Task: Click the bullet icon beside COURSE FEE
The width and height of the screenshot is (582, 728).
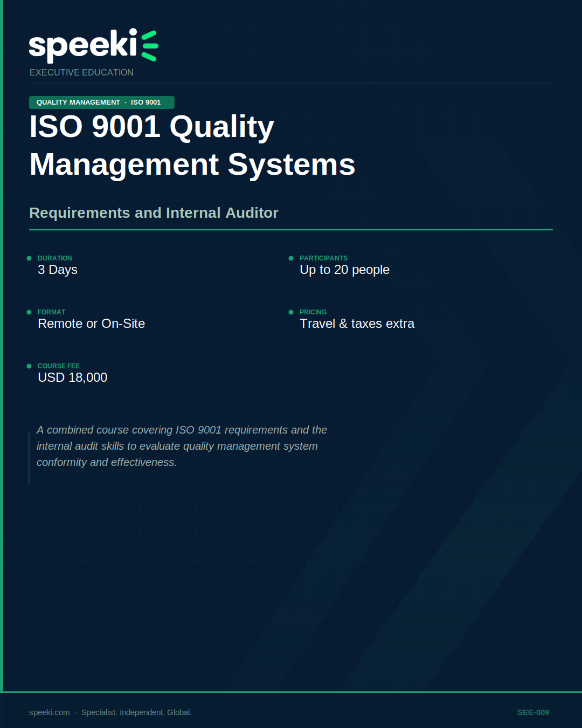Action: click(29, 366)
